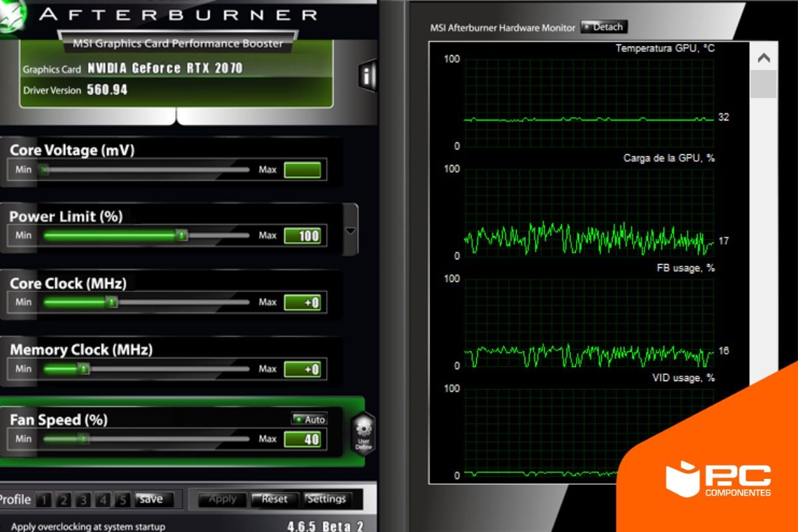Click the Core Voltage slider handle
This screenshot has width=798, height=532.
[x=44, y=170]
